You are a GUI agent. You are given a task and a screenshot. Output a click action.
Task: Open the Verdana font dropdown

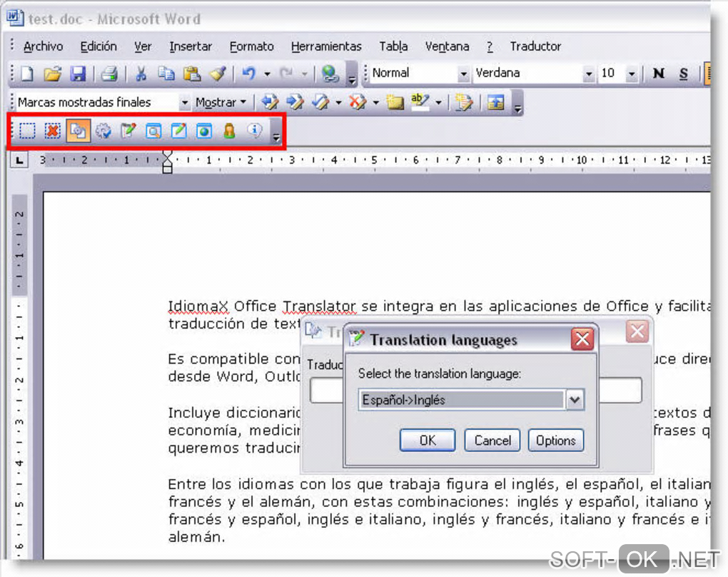coord(589,74)
